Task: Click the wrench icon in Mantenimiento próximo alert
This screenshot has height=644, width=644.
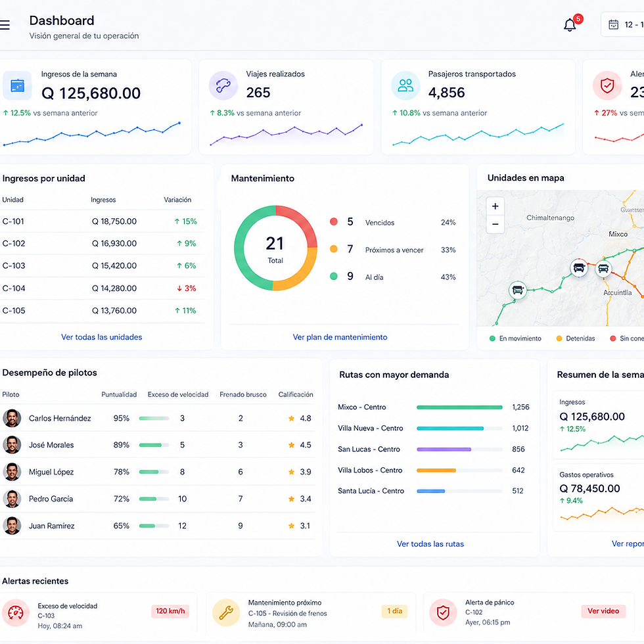Action: coord(226,612)
